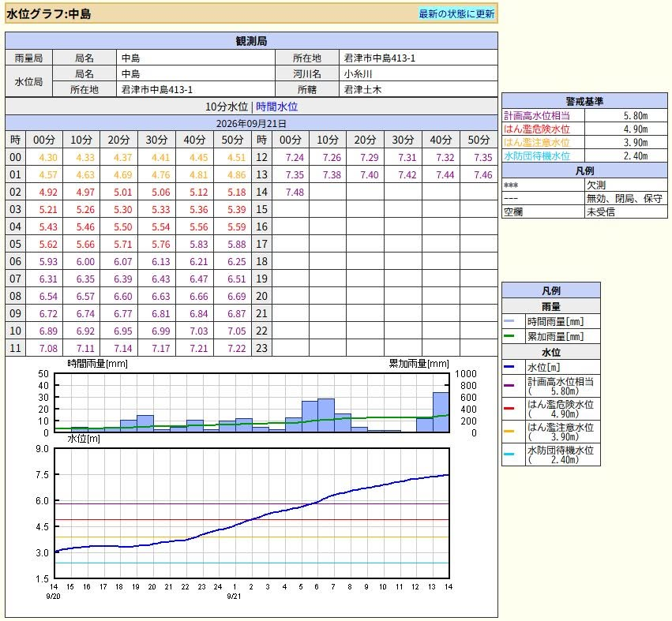672x621 pixels.
Task: Click the 時間雨量 light blue legend swatch
Action: pyautogui.click(x=509, y=321)
